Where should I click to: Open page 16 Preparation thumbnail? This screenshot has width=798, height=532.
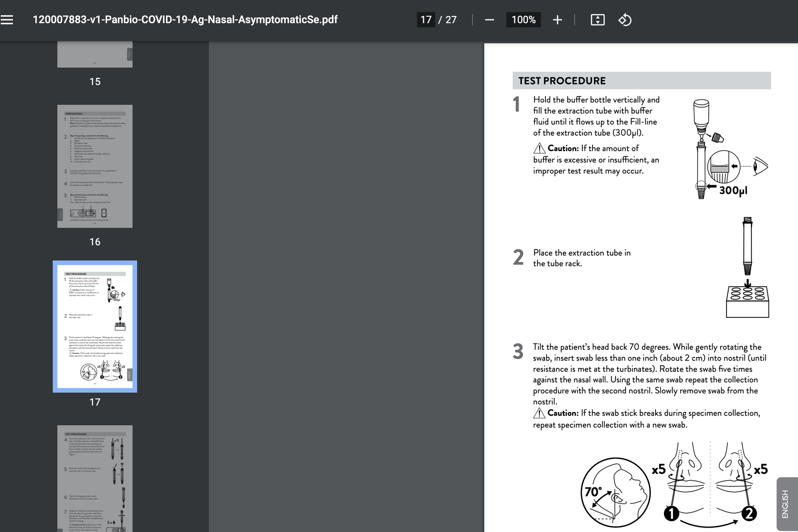tap(95, 166)
